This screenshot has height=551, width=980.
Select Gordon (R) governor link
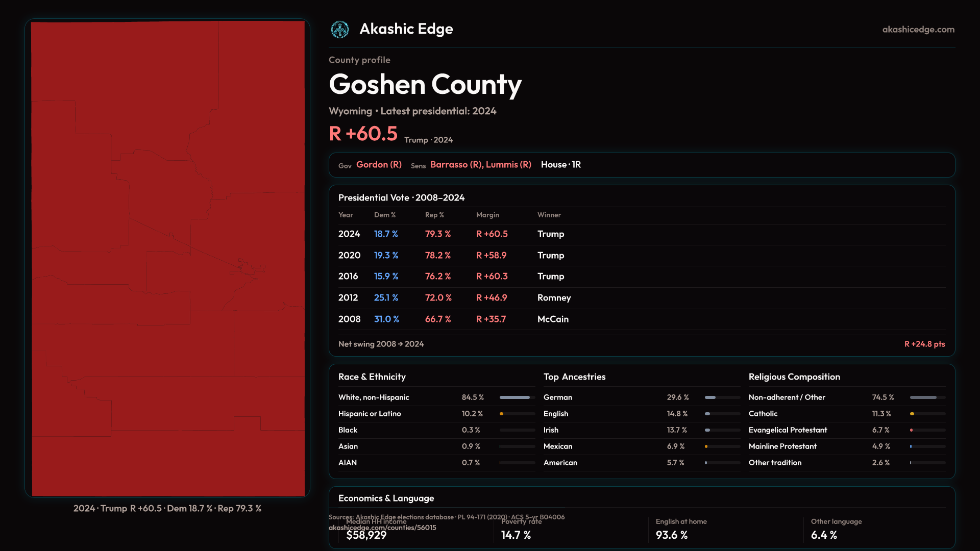[379, 165]
